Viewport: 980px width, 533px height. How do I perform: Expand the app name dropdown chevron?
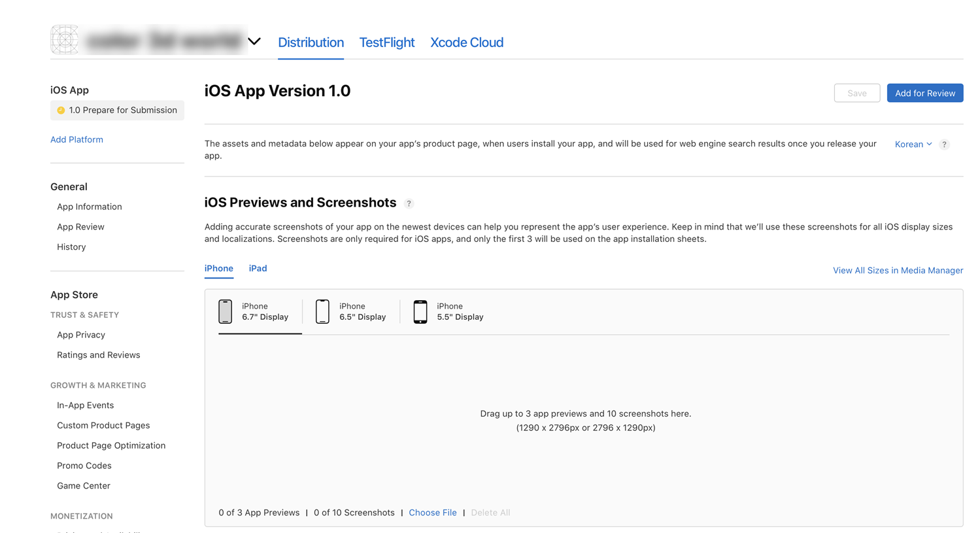[254, 41]
